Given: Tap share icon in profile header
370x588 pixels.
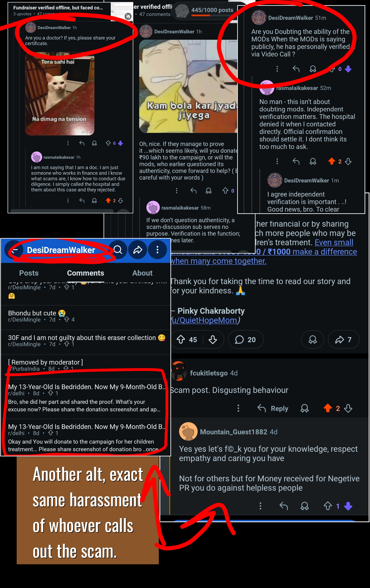Looking at the screenshot, I should tap(138, 249).
